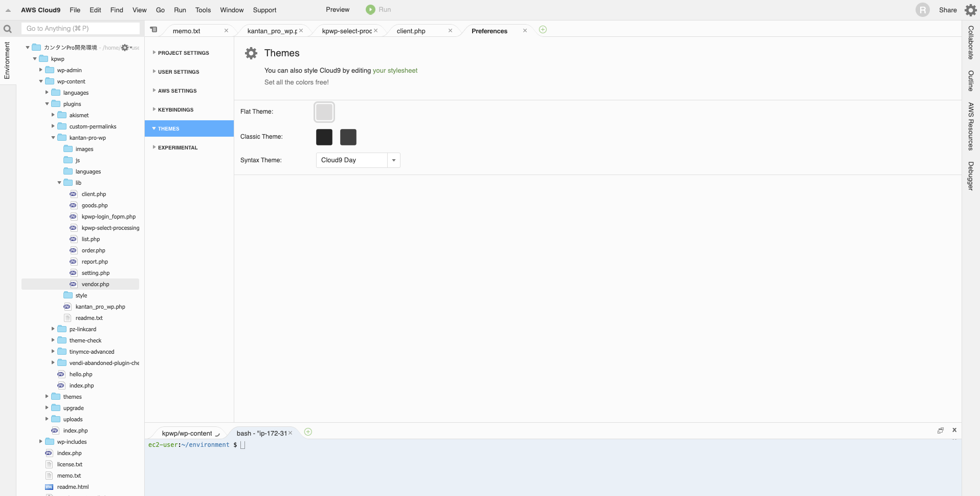The height and width of the screenshot is (496, 980).
Task: Switch to kantan_pro_wp.php editor tab
Action: click(272, 31)
